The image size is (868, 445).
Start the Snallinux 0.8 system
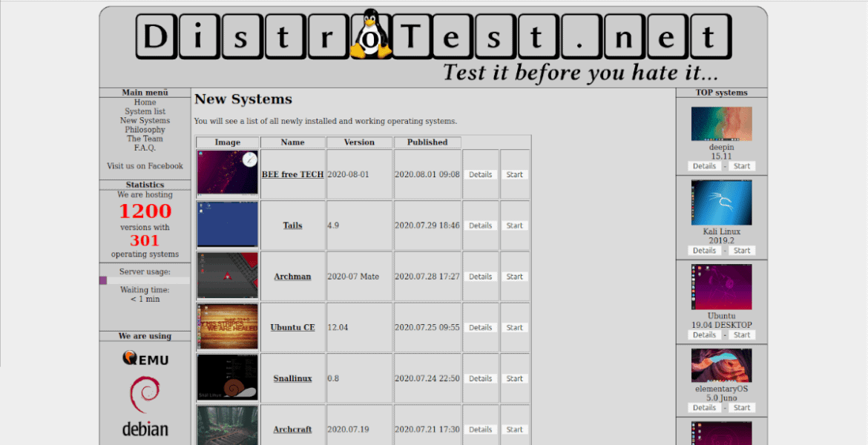(x=514, y=378)
